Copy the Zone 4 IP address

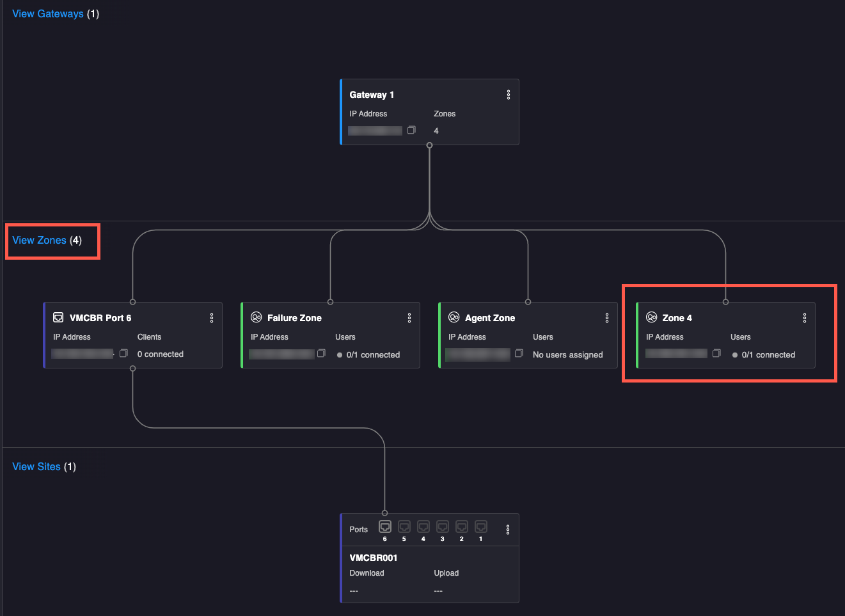[716, 354]
